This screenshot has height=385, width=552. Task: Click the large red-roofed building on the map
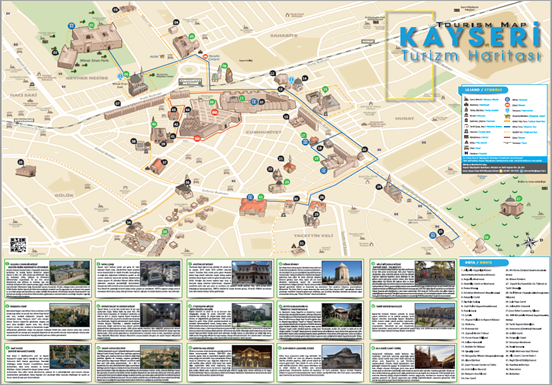click(253, 207)
